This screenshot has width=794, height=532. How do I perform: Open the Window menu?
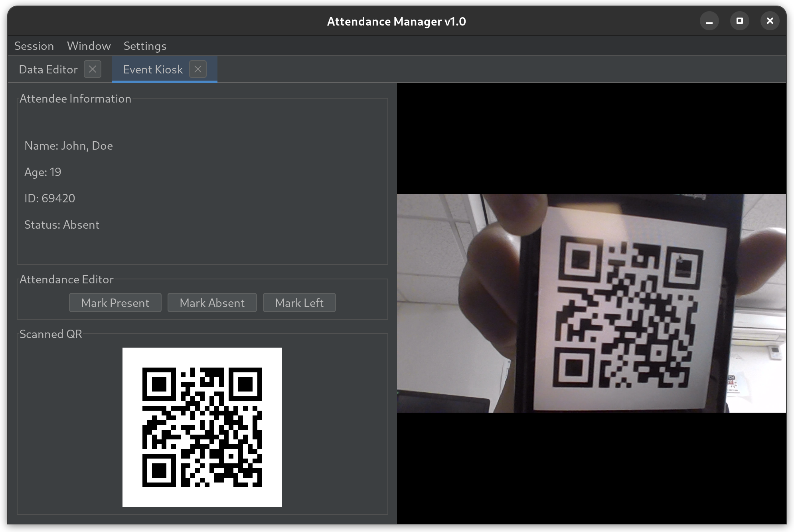pyautogui.click(x=89, y=46)
